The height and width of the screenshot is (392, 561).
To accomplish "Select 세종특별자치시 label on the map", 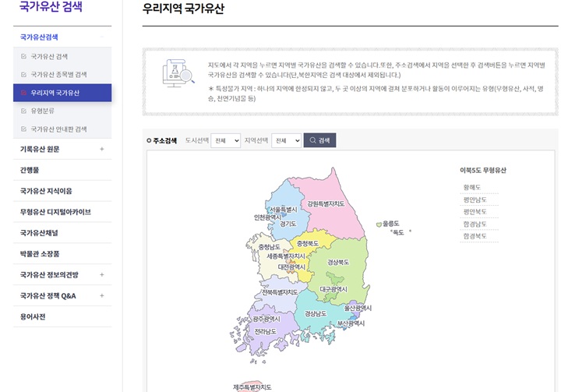I will click(x=286, y=256).
